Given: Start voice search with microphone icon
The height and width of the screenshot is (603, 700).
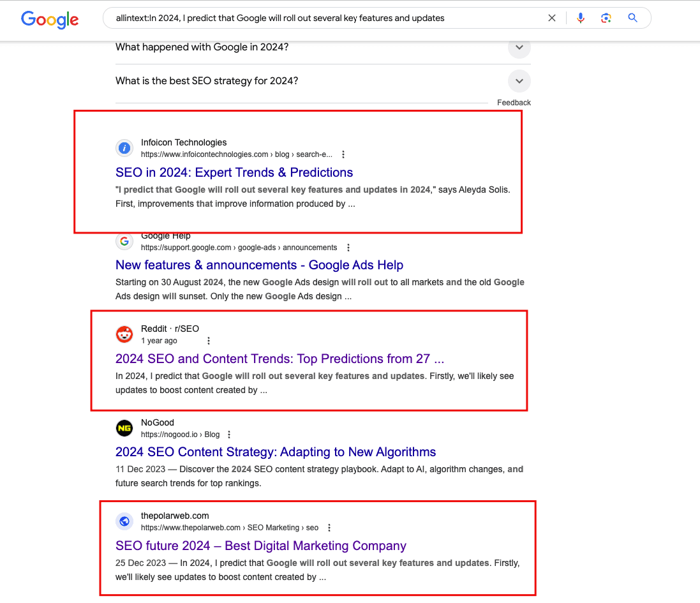Looking at the screenshot, I should pyautogui.click(x=580, y=18).
